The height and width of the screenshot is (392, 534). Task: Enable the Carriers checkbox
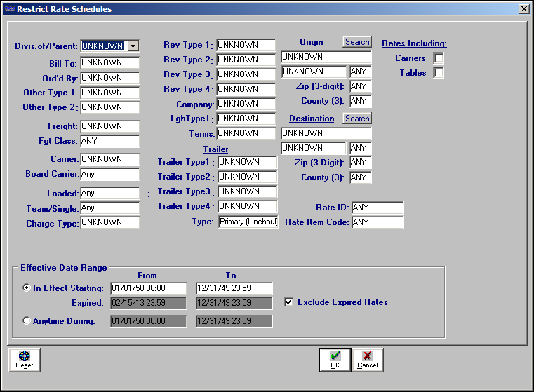(x=439, y=58)
